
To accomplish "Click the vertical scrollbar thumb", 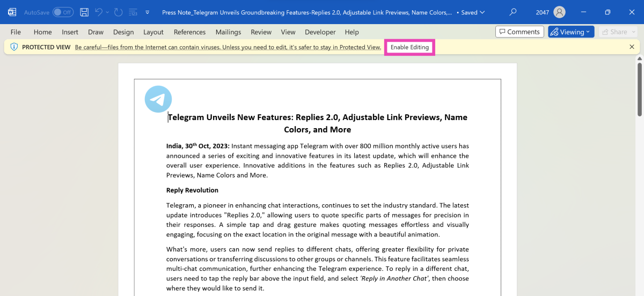I will click(640, 89).
